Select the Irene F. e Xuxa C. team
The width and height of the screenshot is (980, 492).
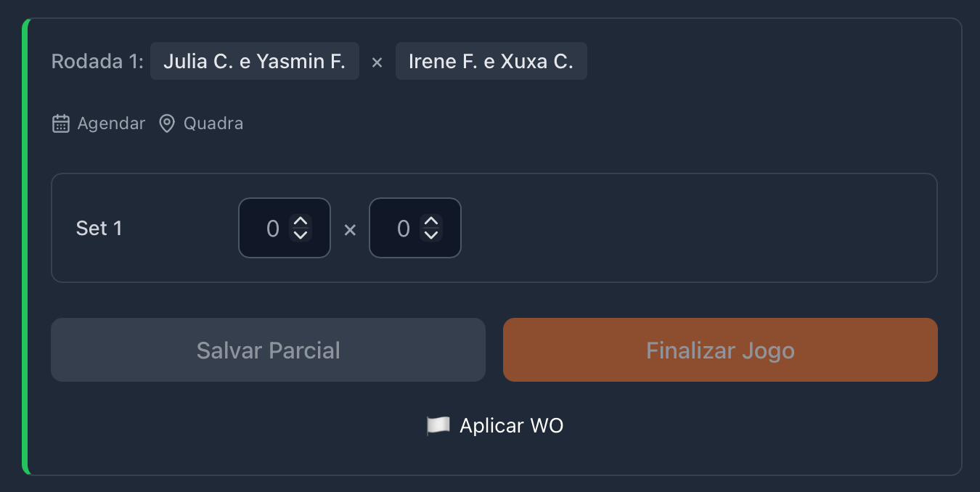point(491,62)
